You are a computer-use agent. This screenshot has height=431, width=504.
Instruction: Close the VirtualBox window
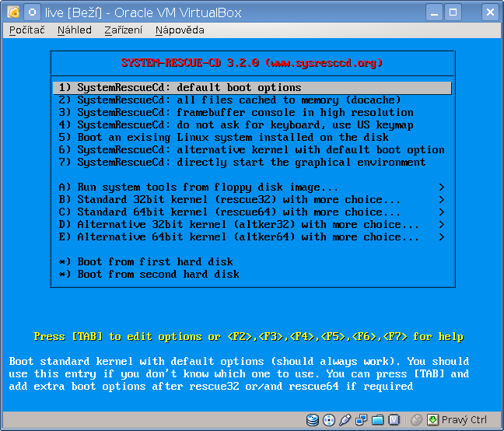pyautogui.click(x=490, y=12)
